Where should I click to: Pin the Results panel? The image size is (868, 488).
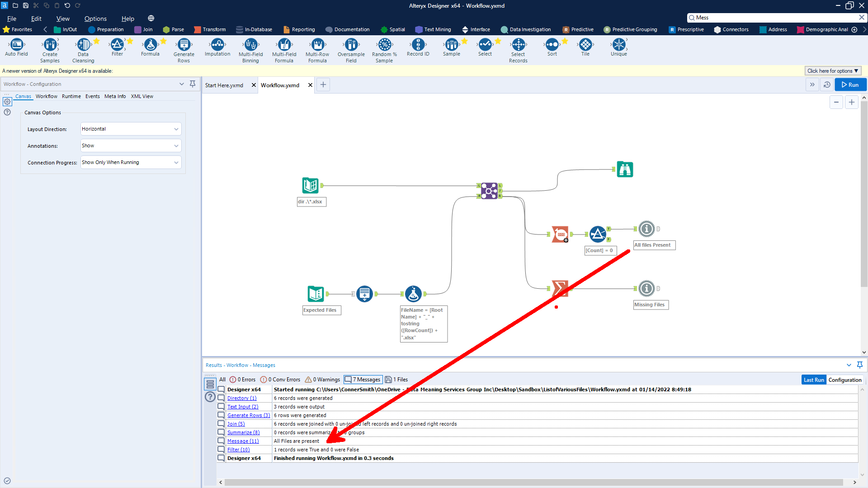tap(860, 365)
